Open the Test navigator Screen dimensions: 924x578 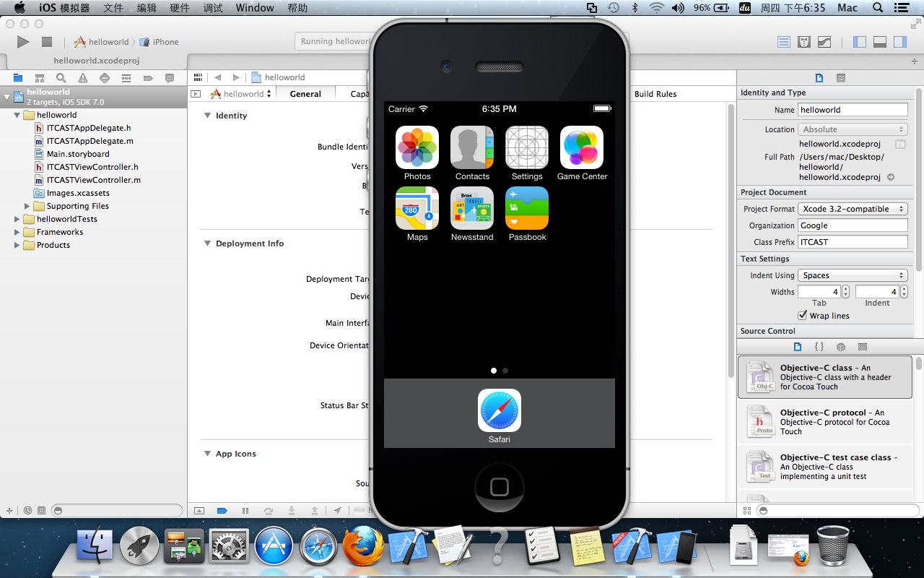click(x=105, y=78)
